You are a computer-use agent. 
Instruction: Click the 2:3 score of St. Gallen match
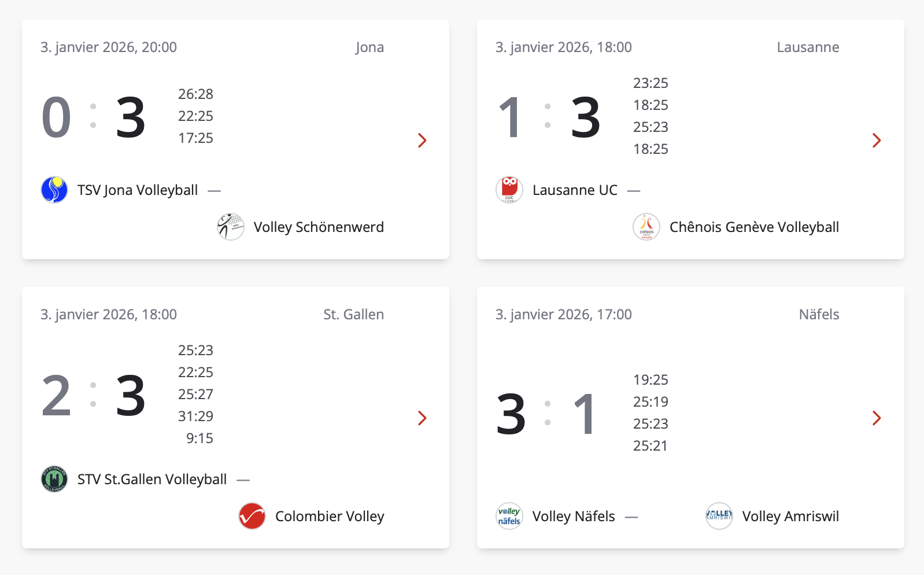tap(94, 396)
